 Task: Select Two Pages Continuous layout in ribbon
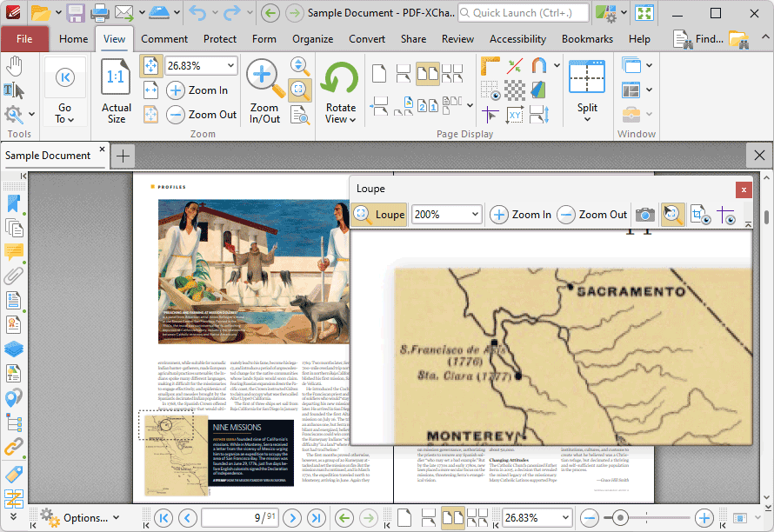(452, 73)
